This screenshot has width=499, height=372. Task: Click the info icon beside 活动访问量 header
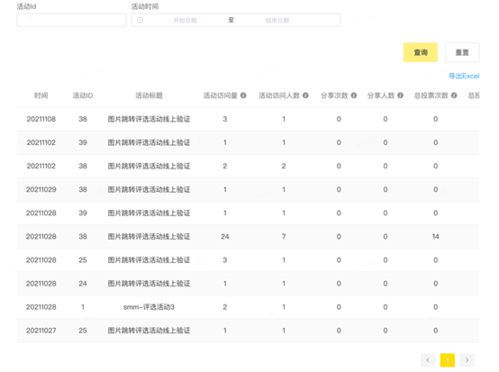pos(243,95)
